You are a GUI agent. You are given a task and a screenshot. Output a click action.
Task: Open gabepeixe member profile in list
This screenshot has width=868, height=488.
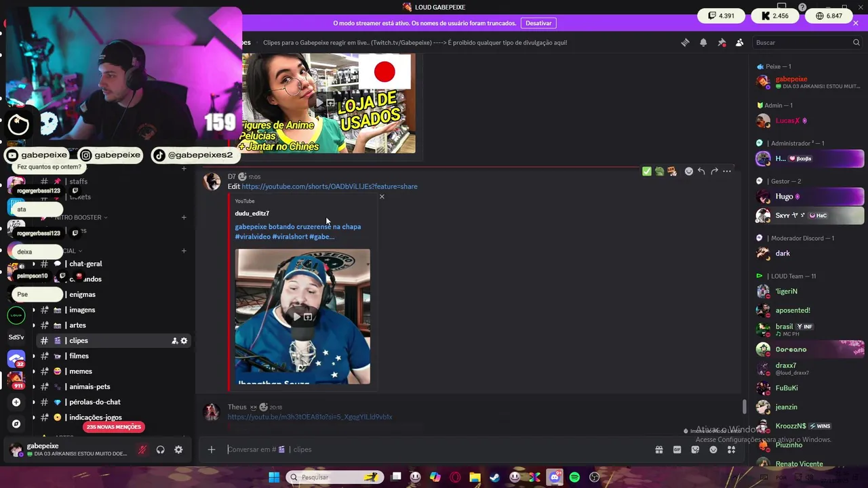pos(810,83)
